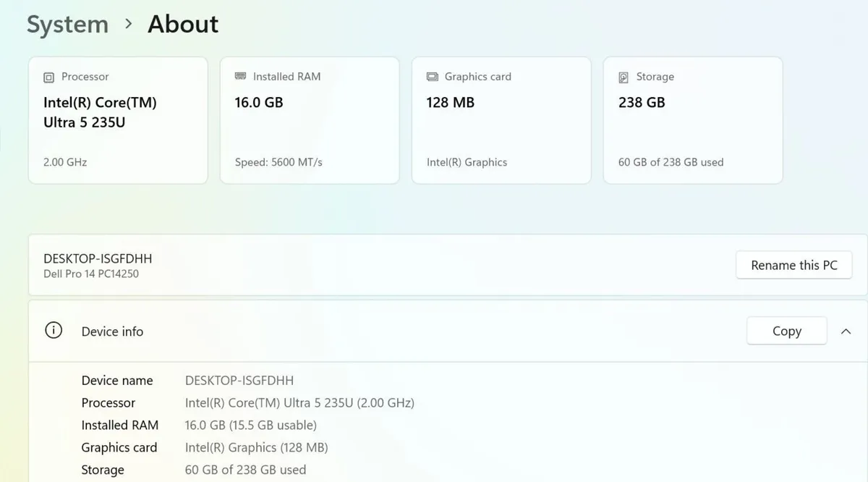Select 'Intel(R) Graphics (128 MB)' value
Screen dimensions: 868x482
coord(257,448)
